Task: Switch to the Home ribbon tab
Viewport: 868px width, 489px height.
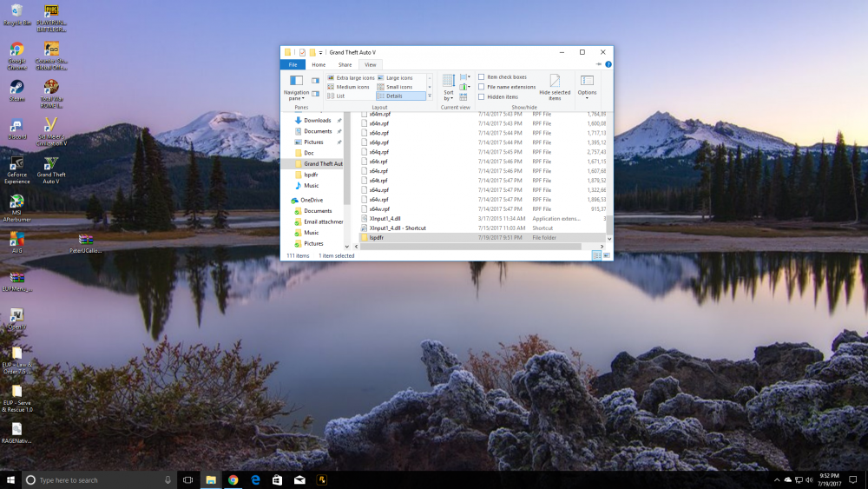Action: coord(319,64)
